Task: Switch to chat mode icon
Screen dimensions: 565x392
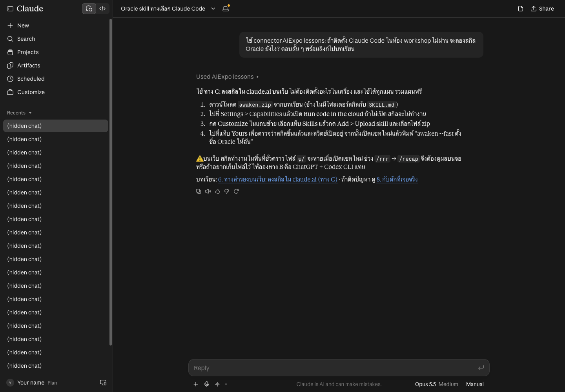Action: click(x=89, y=9)
